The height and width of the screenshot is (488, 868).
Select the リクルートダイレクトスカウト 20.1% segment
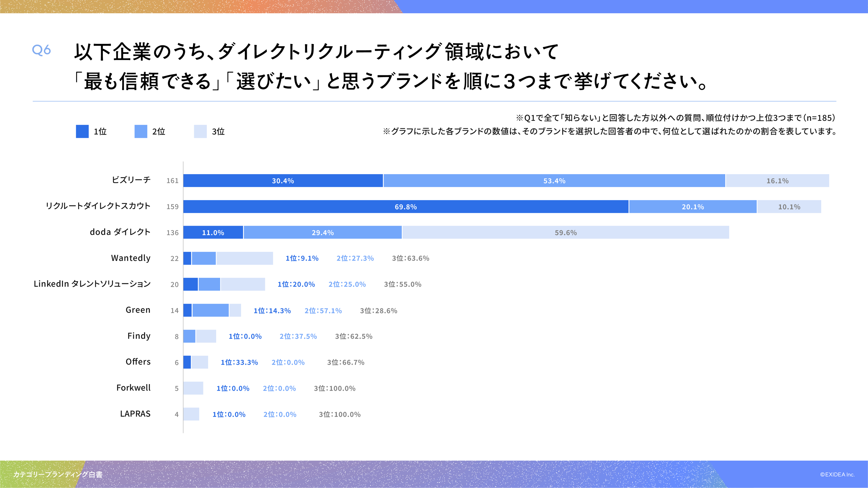tap(692, 207)
